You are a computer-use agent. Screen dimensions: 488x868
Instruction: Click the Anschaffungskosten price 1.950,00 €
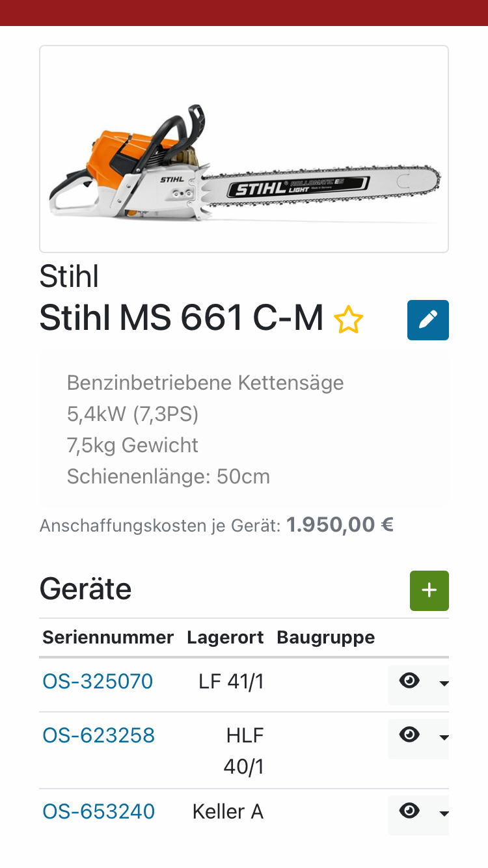[340, 524]
